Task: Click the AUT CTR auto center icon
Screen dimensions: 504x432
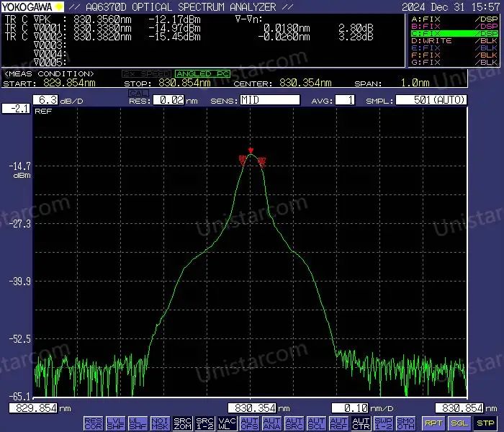Action: (x=361, y=423)
